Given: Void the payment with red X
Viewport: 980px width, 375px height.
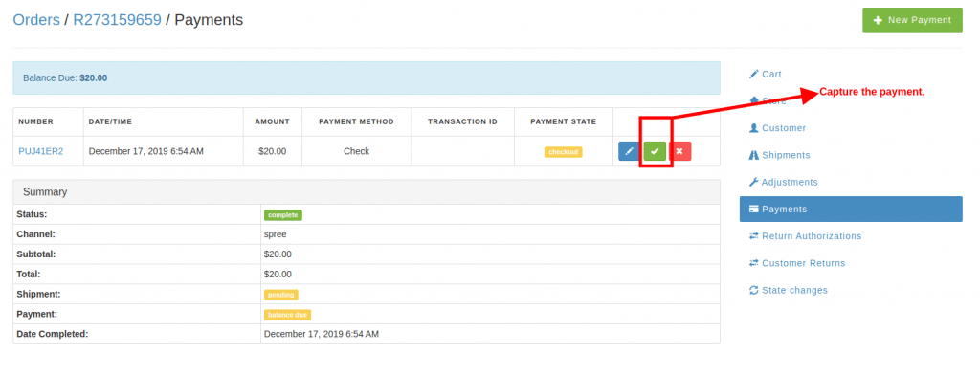Looking at the screenshot, I should (680, 151).
